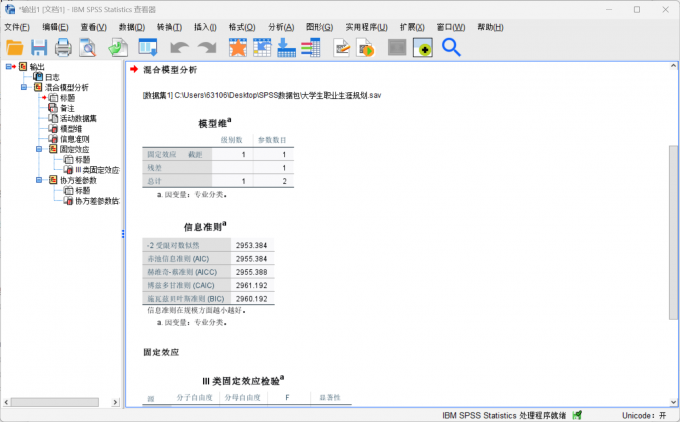Click output pane scroll down arrow
Viewport: 680px width, 422px height.
pyautogui.click(x=673, y=402)
